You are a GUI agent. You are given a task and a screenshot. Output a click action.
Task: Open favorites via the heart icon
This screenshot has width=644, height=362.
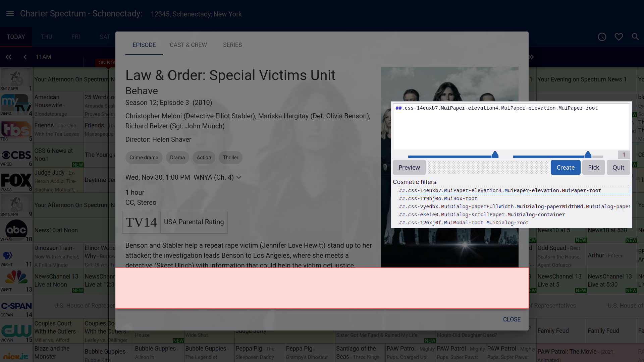pos(619,37)
